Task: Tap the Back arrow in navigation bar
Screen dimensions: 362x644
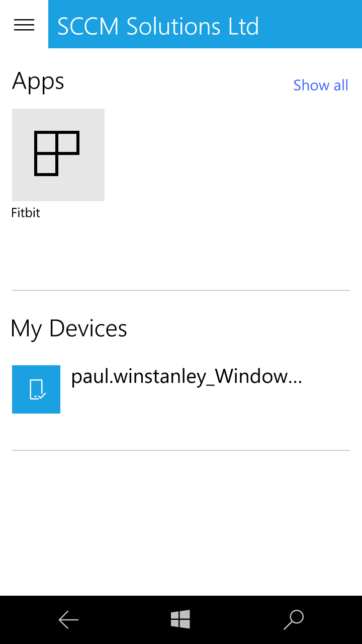Action: coord(68,620)
